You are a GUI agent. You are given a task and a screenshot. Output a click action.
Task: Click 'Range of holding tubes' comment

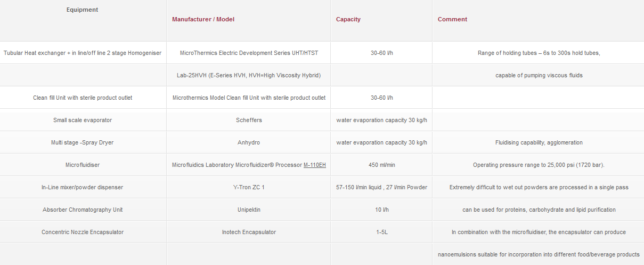(x=539, y=53)
